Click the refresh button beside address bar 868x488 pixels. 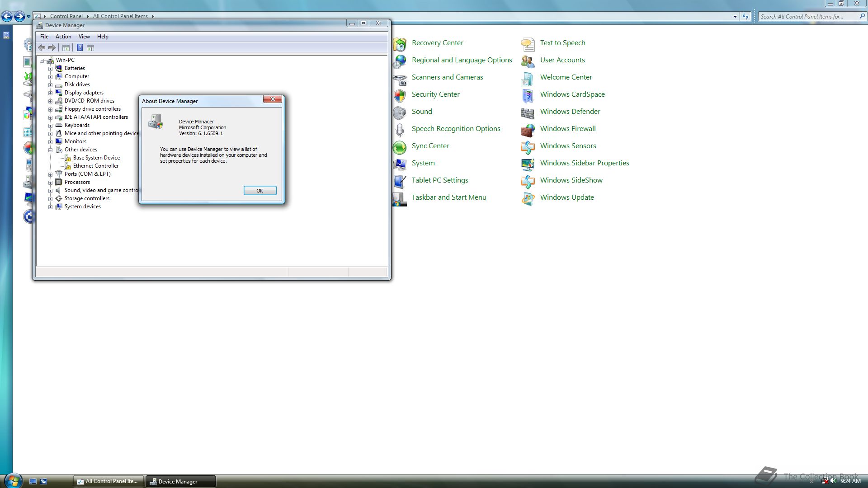point(745,17)
